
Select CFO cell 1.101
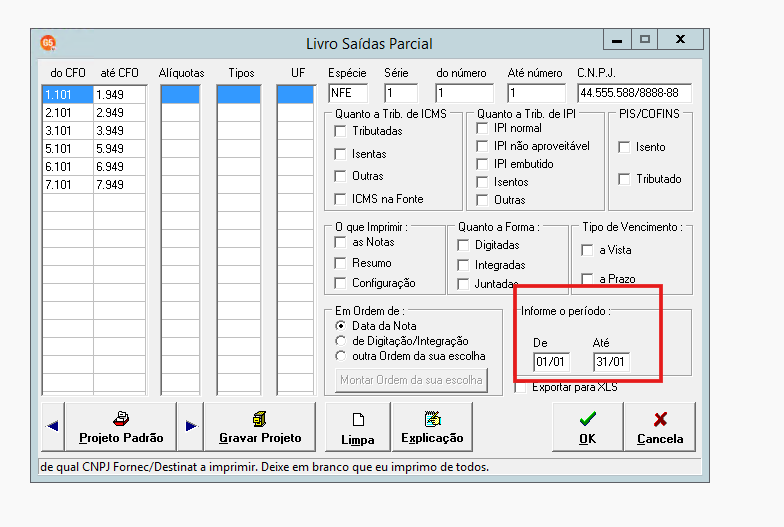pyautogui.click(x=68, y=94)
